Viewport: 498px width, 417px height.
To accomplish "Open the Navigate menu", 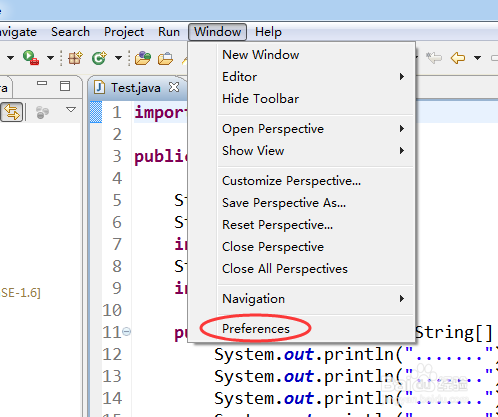I will coord(18,32).
